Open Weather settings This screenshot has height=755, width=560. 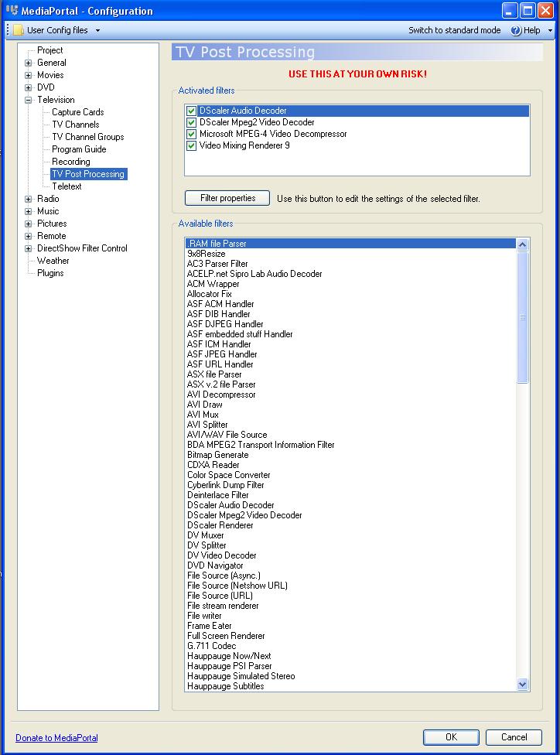(53, 261)
